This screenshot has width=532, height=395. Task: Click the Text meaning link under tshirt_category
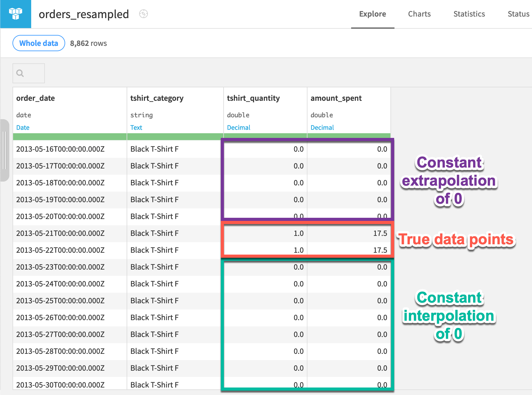136,127
